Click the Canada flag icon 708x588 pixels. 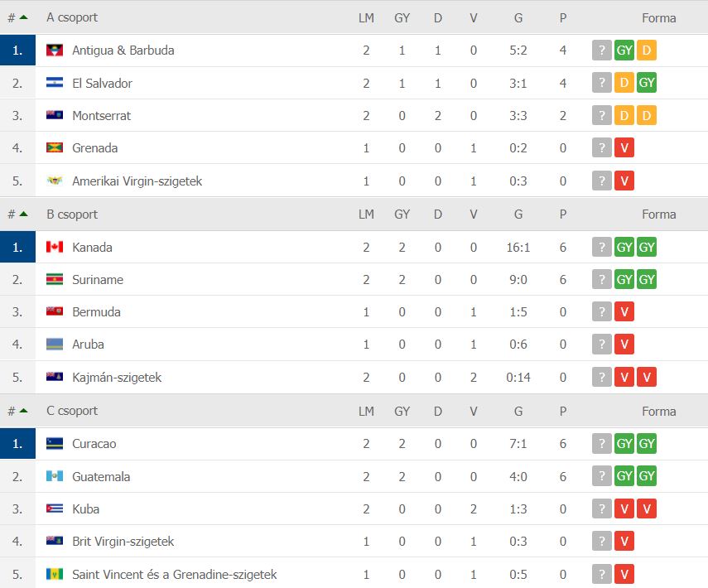pos(55,247)
